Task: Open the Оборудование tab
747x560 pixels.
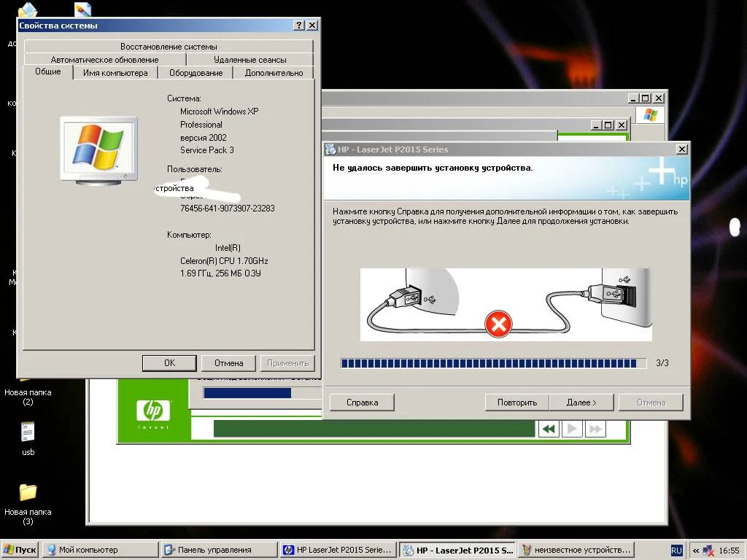Action: pyautogui.click(x=196, y=73)
